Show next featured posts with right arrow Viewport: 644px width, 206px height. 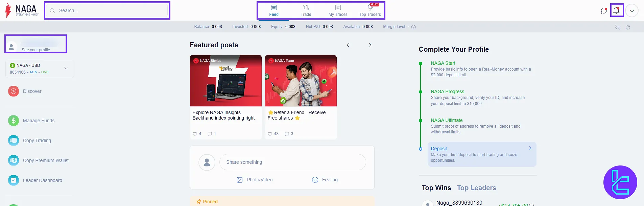tap(370, 45)
